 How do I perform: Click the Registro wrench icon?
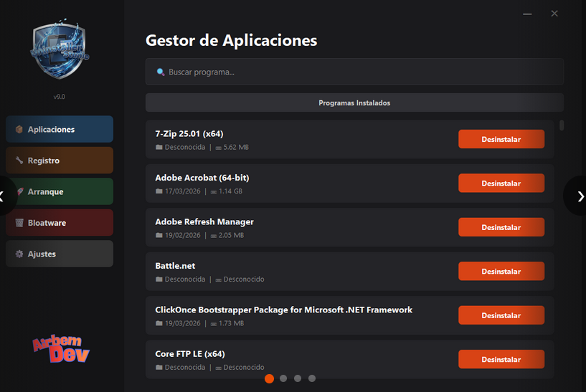[19, 160]
